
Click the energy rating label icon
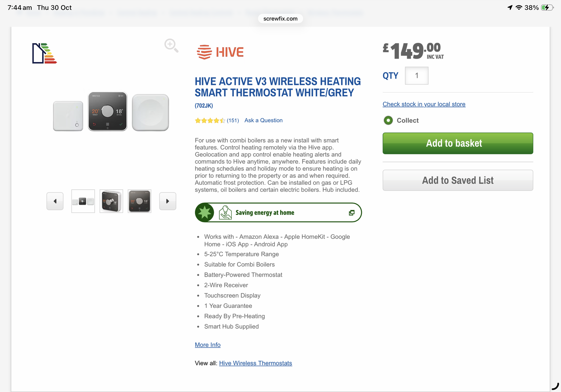click(44, 53)
